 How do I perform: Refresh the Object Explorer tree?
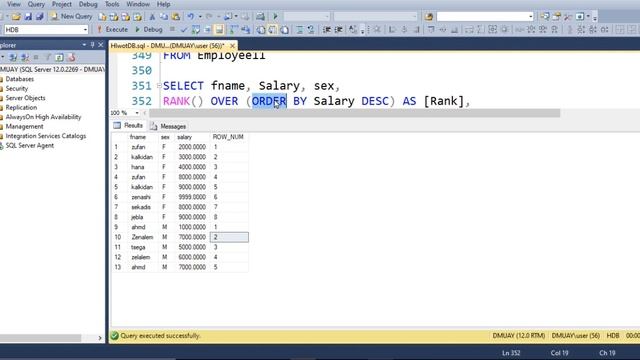click(59, 58)
